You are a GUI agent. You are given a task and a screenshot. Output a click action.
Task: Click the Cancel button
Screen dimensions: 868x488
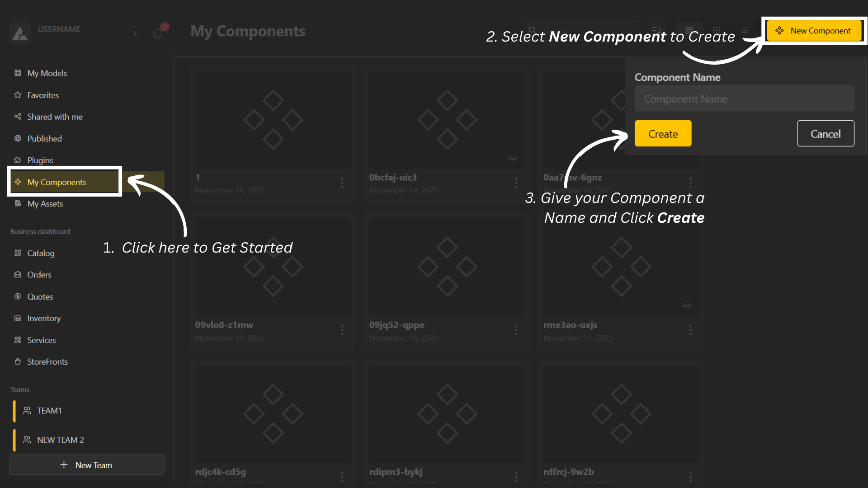point(825,134)
